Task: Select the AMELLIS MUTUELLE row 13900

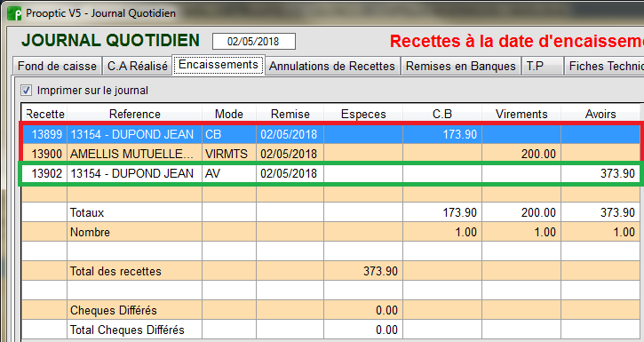Action: coord(330,154)
